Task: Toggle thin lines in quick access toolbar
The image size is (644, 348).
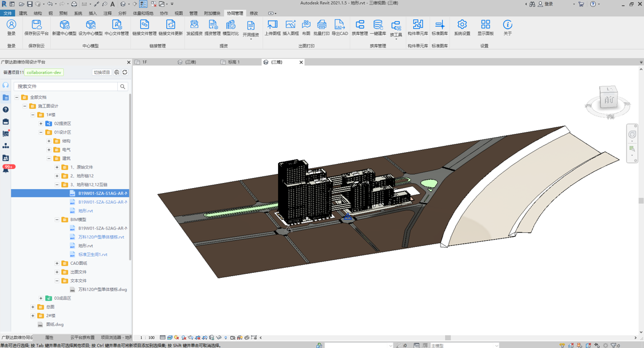Action: (143, 4)
